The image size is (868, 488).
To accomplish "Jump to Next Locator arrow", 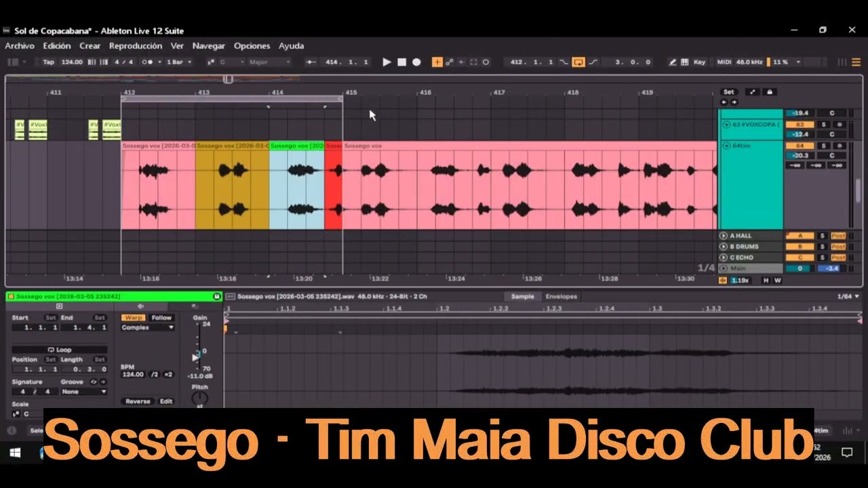I will tap(734, 102).
